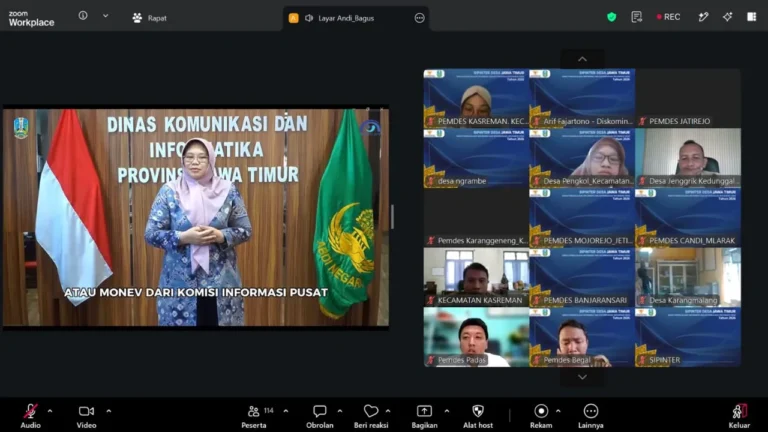The width and height of the screenshot is (768, 432).
Task: Click the muted mic icon on Pemdes Begal
Action: pos(537,360)
